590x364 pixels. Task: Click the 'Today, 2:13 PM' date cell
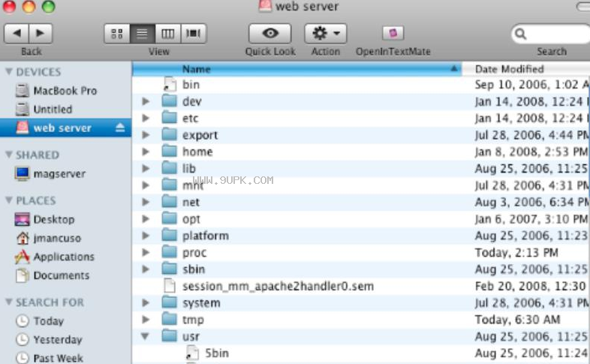(516, 253)
